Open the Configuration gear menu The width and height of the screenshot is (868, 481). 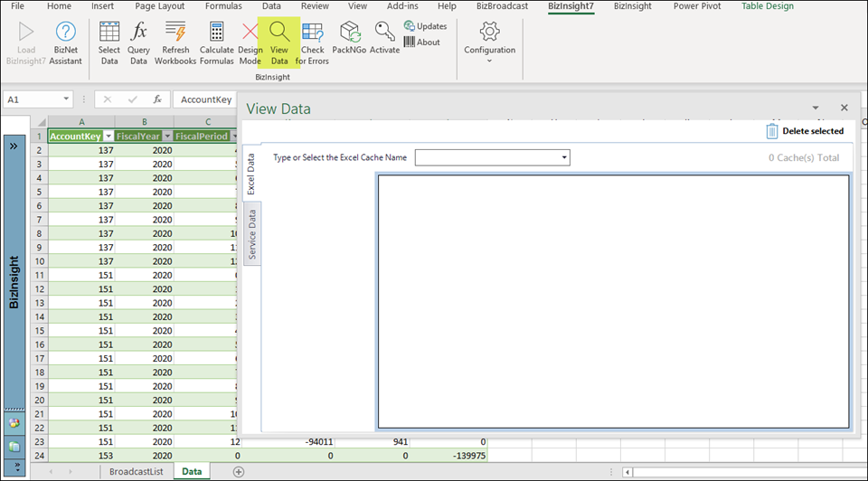pos(489,42)
